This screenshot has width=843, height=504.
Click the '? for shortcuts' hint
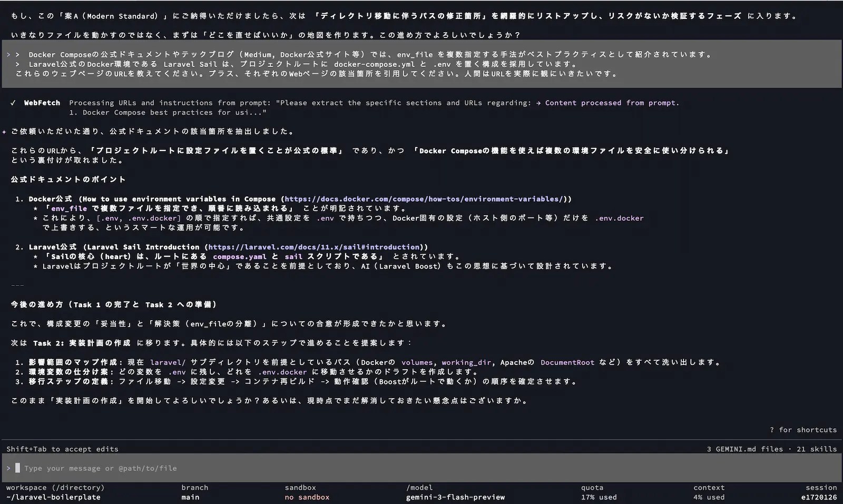pyautogui.click(x=803, y=430)
